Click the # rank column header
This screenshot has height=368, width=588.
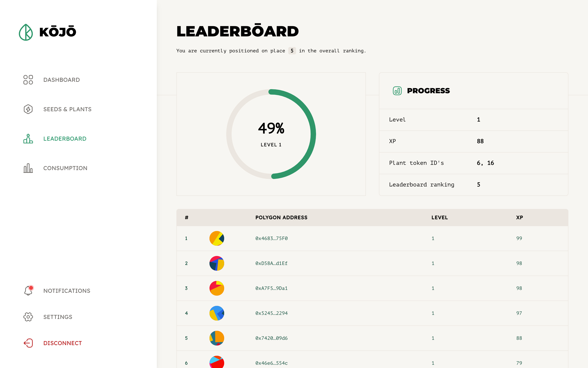[186, 218]
